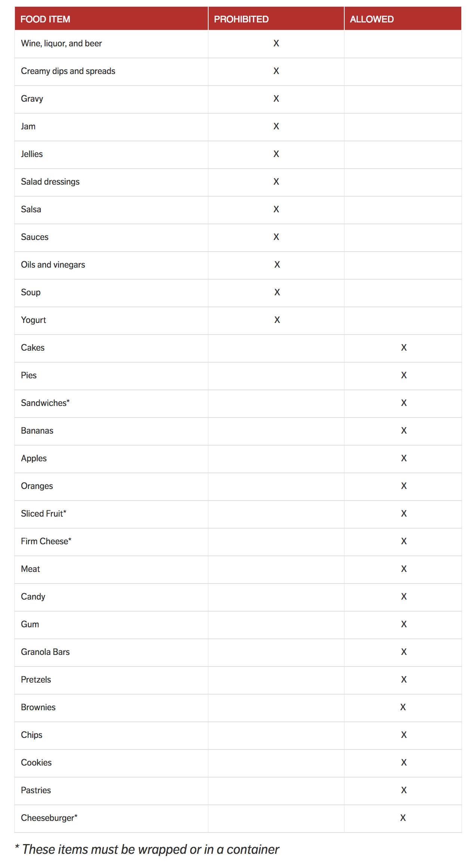Image resolution: width=474 pixels, height=868 pixels.
Task: Click the FOOD ITEM column header
Action: point(45,19)
